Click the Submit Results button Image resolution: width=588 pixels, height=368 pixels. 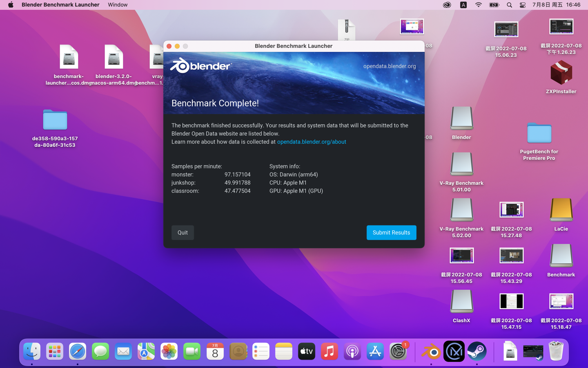pyautogui.click(x=391, y=233)
